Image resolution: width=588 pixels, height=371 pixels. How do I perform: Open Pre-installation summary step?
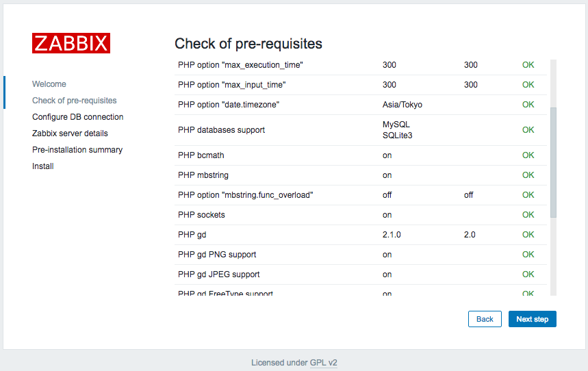point(77,150)
